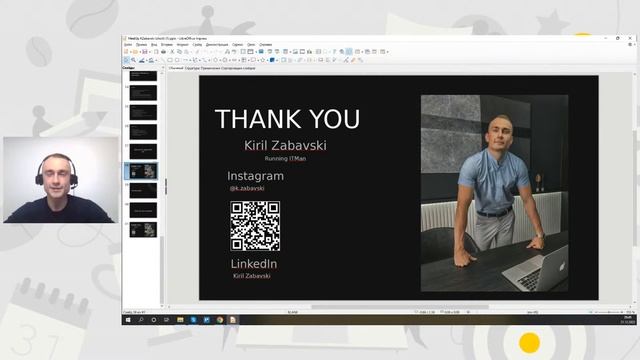Click the THANK YOU title text
The image size is (640, 360).
coord(287,119)
